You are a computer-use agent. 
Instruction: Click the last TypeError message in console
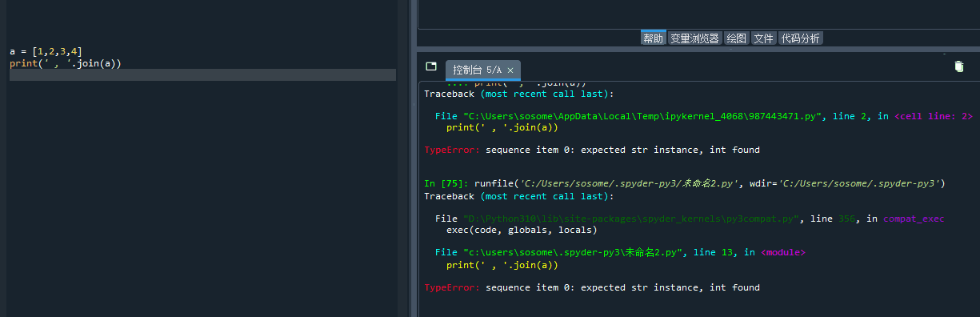pos(592,287)
